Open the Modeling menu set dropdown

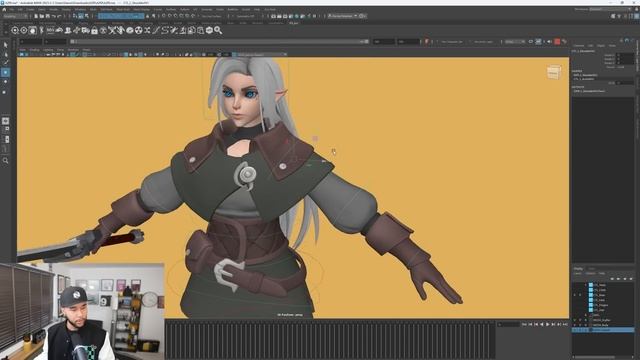16,16
